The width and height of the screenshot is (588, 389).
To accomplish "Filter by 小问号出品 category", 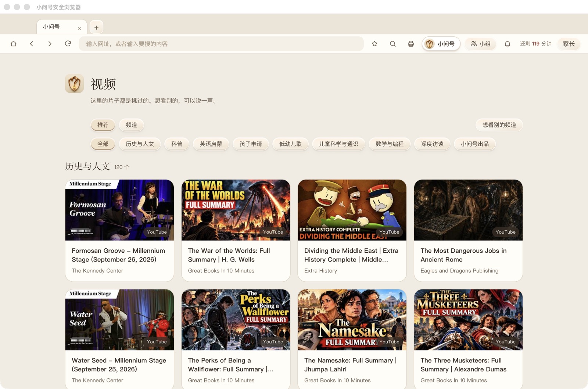I will click(475, 144).
